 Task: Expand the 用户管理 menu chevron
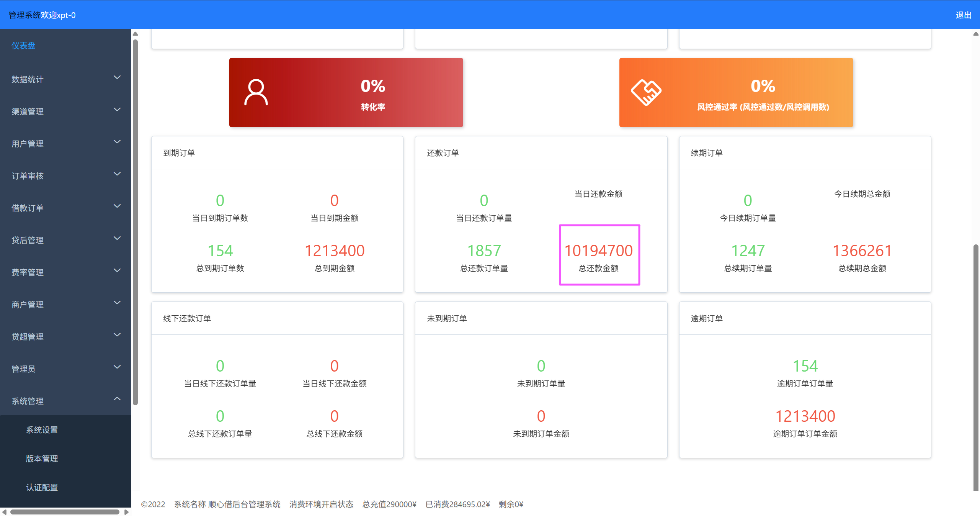pos(117,142)
